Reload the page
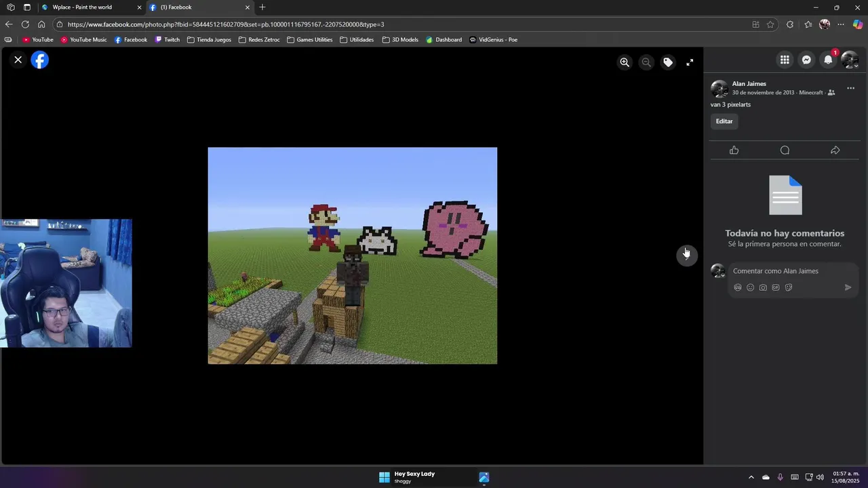Image resolution: width=868 pixels, height=488 pixels. [25, 24]
